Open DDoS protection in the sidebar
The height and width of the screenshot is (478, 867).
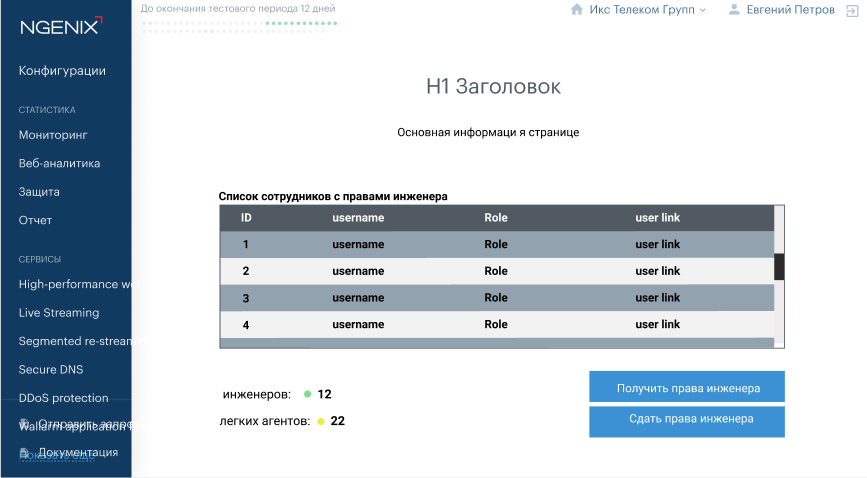coord(64,398)
